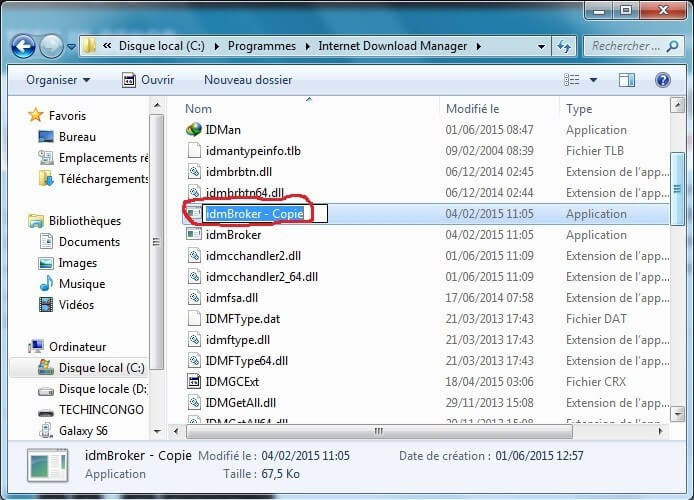Expand the arrow after Disque local (C:) breadcrumb
This screenshot has height=500, width=694.
pos(217,46)
